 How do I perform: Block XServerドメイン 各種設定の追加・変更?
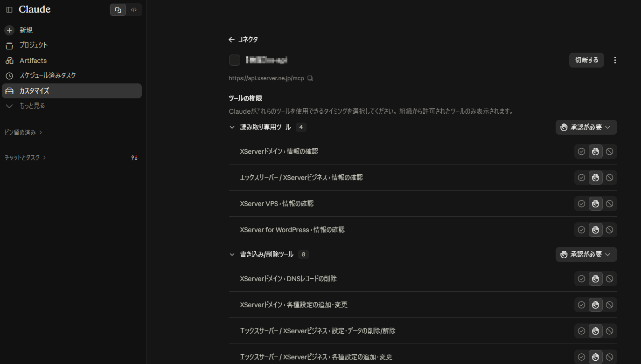[x=609, y=305]
